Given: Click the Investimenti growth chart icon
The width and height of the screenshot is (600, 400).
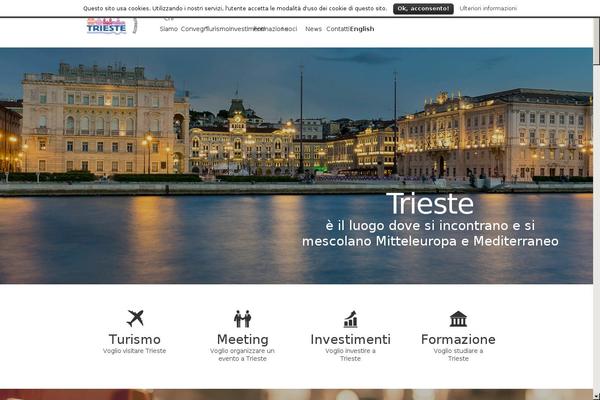Looking at the screenshot, I should pyautogui.click(x=351, y=319).
